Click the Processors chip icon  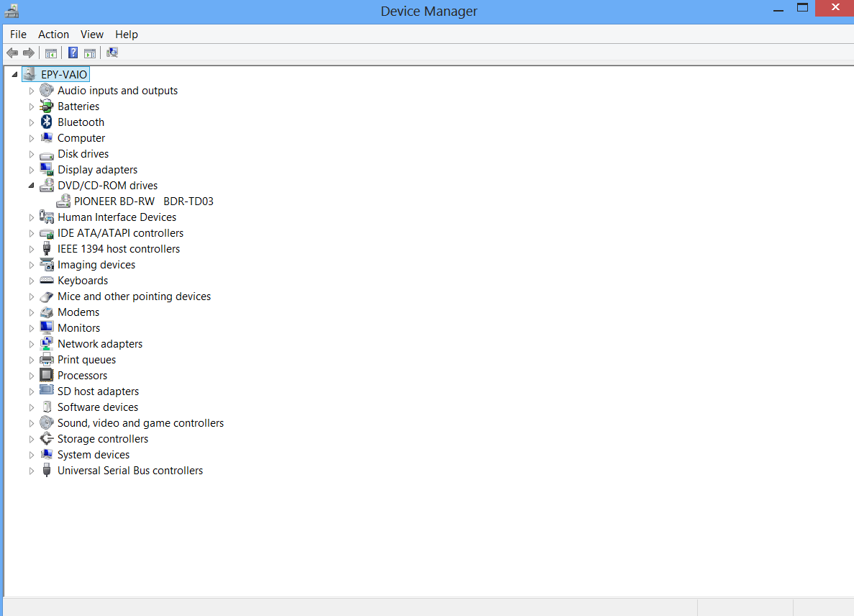tap(47, 376)
